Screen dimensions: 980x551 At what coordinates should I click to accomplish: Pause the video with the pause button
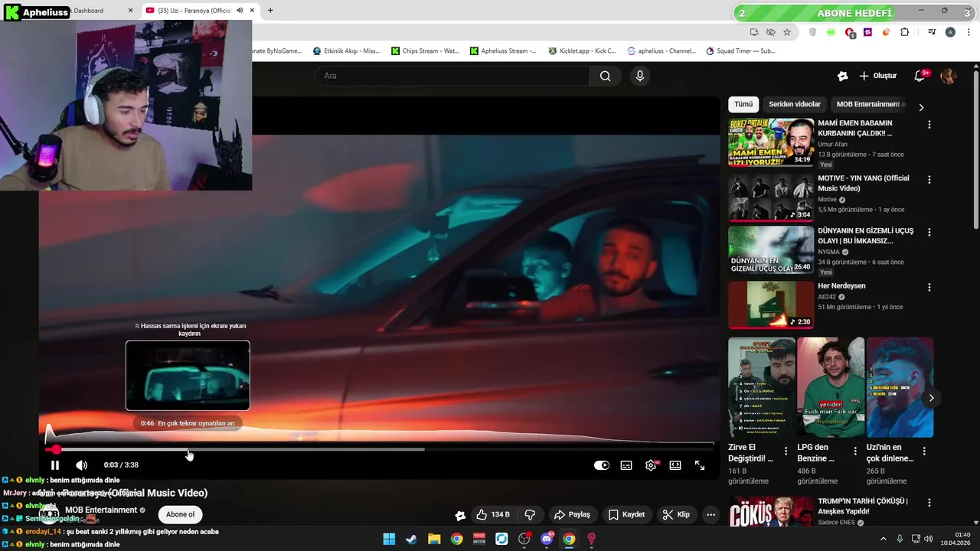(55, 465)
